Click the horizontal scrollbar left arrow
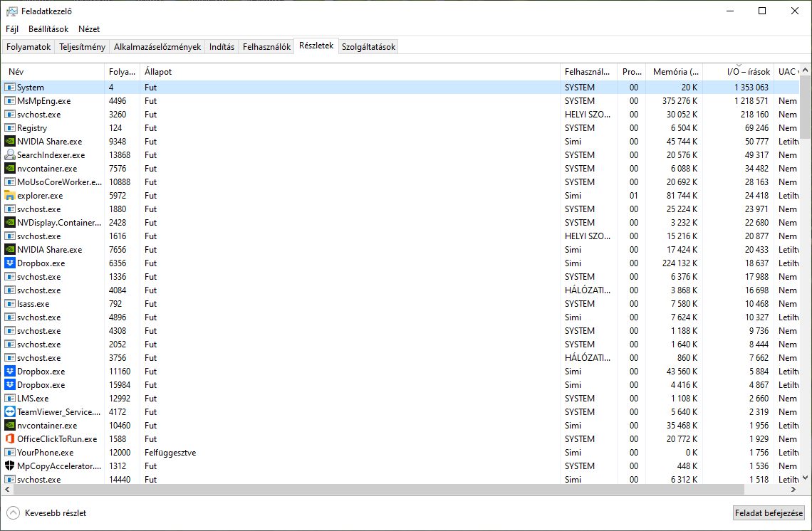This screenshot has height=531, width=812. (7, 489)
